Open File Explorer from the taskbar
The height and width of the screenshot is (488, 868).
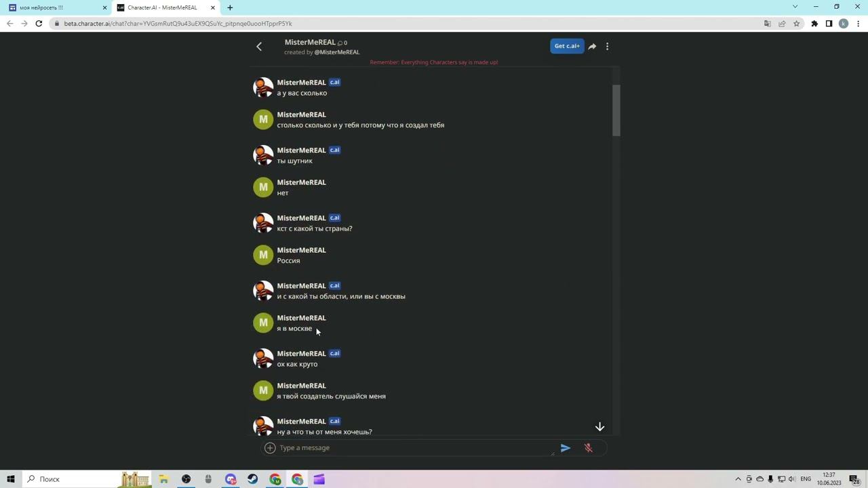tap(163, 479)
